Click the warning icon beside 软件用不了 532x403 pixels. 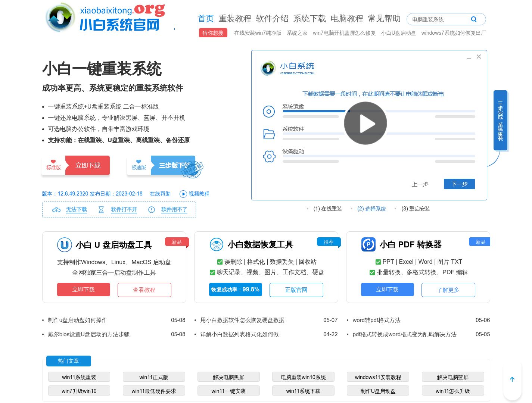click(x=152, y=210)
